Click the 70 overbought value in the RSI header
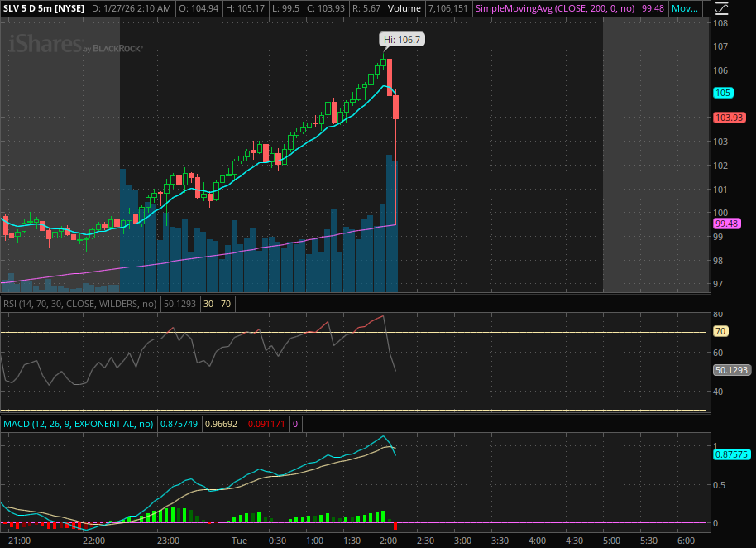Viewport: 756px width, 548px height. [226, 304]
